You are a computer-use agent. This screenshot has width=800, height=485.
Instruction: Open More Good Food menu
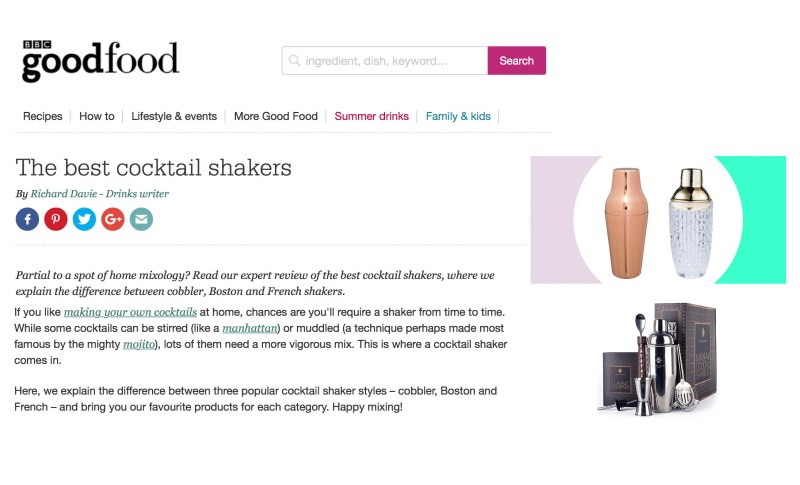click(x=276, y=116)
